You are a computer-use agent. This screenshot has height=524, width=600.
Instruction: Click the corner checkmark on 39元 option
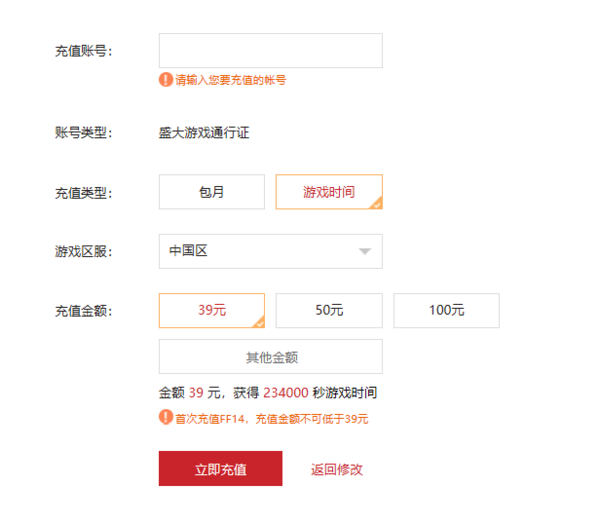259,322
